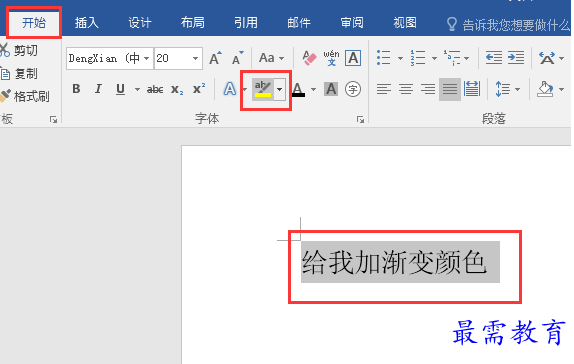This screenshot has width=574, height=364.
Task: Open the 视图 (View) tab
Action: (405, 23)
